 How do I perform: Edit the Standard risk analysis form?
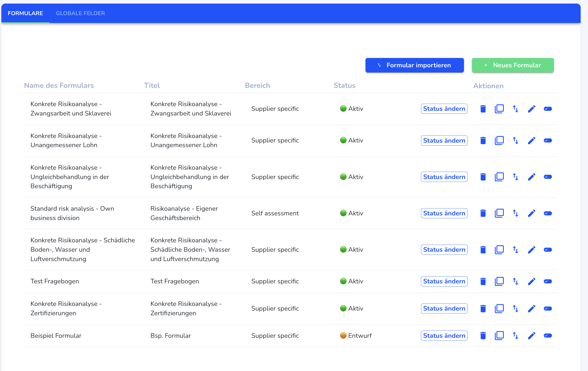click(x=532, y=213)
